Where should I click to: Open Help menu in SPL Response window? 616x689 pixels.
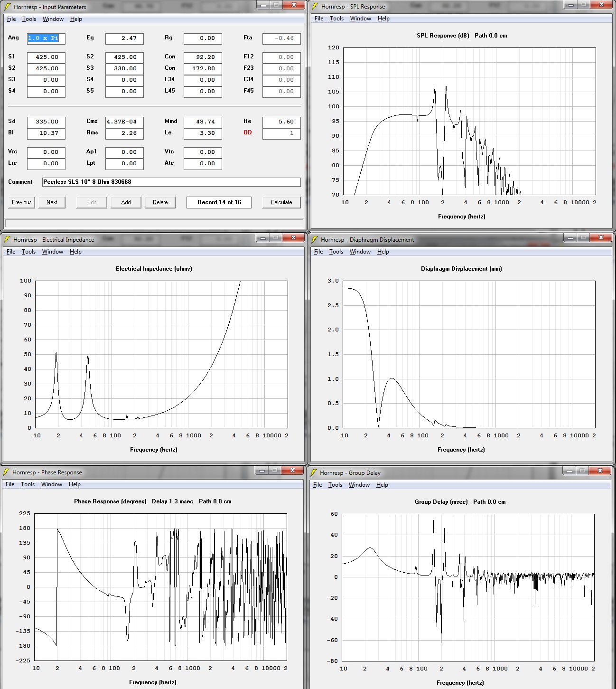coord(383,19)
